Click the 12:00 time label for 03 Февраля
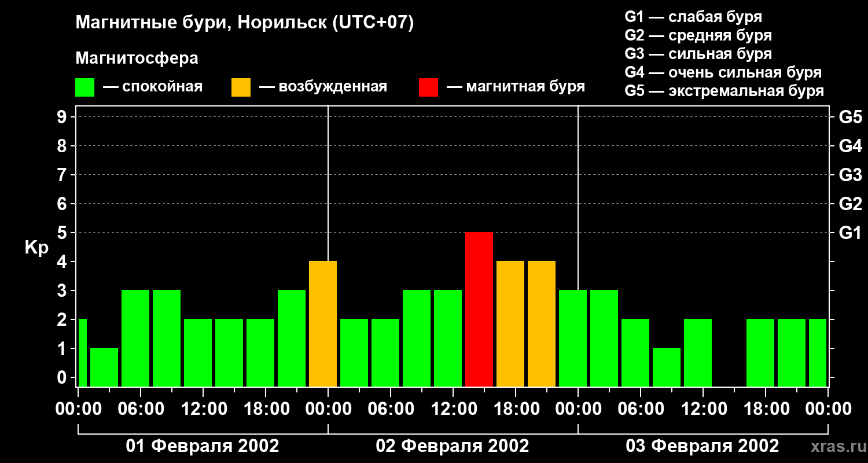This screenshot has width=868, height=463. (703, 409)
